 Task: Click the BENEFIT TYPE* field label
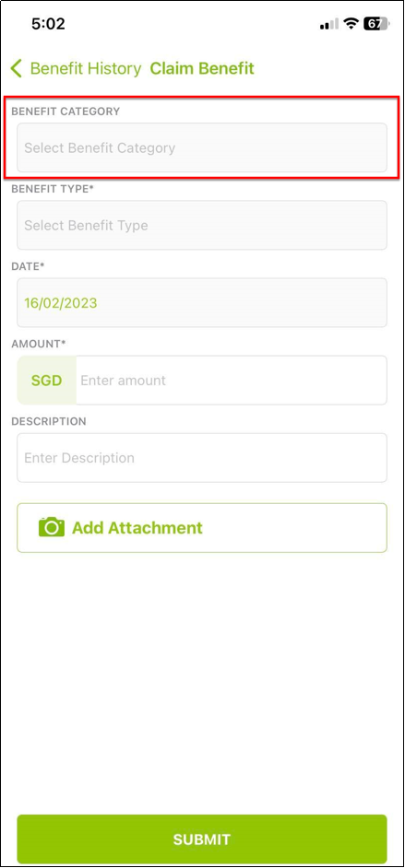(x=53, y=189)
